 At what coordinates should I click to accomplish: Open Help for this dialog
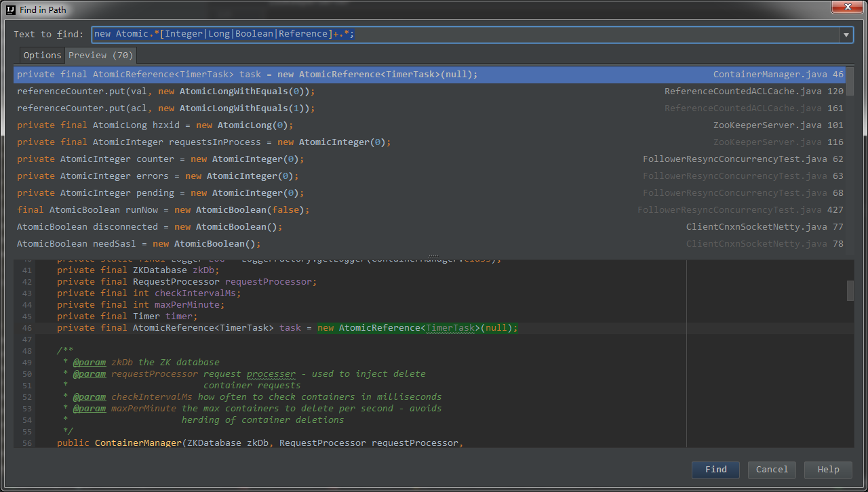pyautogui.click(x=828, y=470)
